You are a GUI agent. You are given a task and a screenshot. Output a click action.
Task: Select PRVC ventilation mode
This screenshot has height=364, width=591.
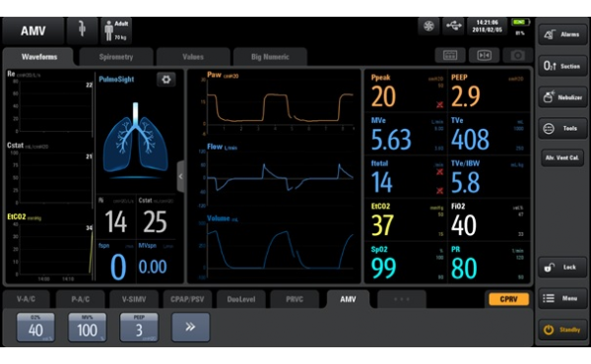(x=295, y=299)
